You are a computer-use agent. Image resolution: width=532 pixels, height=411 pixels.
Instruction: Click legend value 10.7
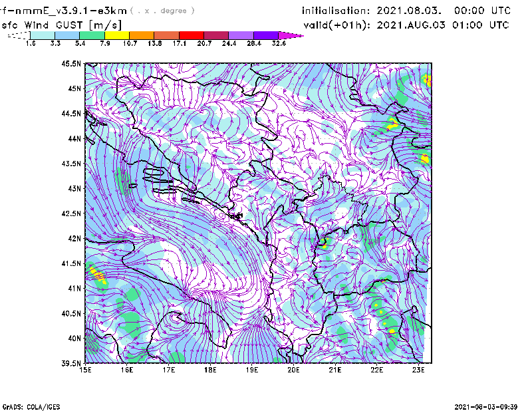130,43
